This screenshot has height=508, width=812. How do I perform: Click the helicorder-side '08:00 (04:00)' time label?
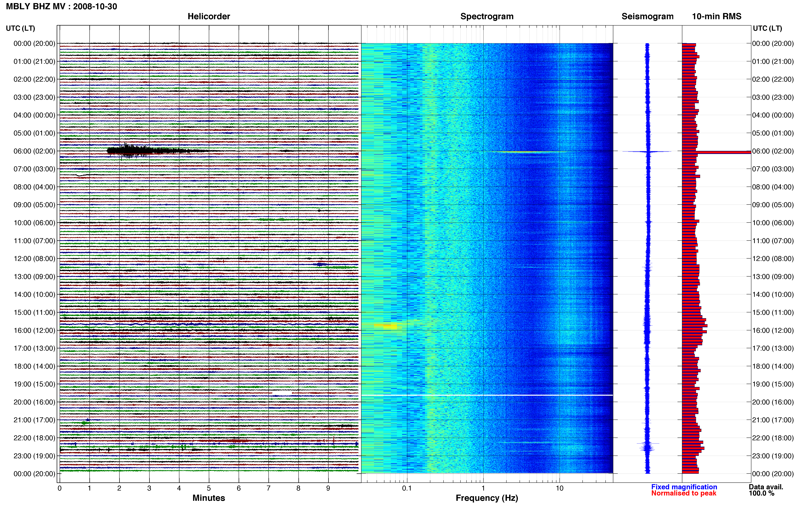point(34,187)
